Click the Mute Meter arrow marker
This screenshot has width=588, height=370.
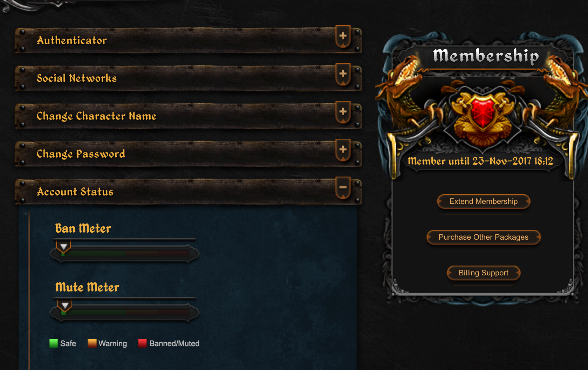pyautogui.click(x=65, y=306)
